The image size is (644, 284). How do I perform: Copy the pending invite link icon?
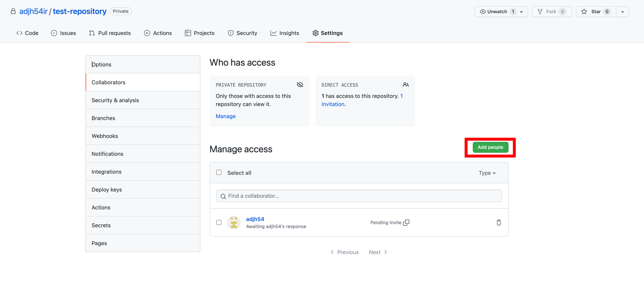click(x=406, y=222)
